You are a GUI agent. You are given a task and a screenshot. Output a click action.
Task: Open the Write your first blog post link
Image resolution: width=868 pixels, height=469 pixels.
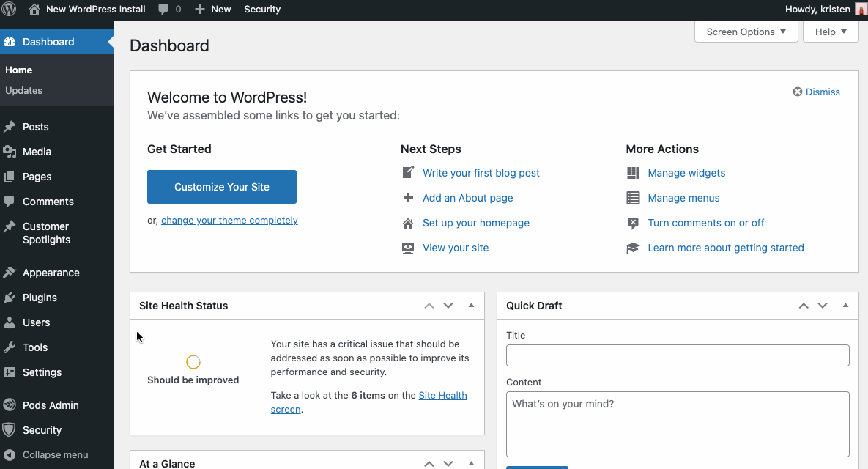click(x=481, y=173)
